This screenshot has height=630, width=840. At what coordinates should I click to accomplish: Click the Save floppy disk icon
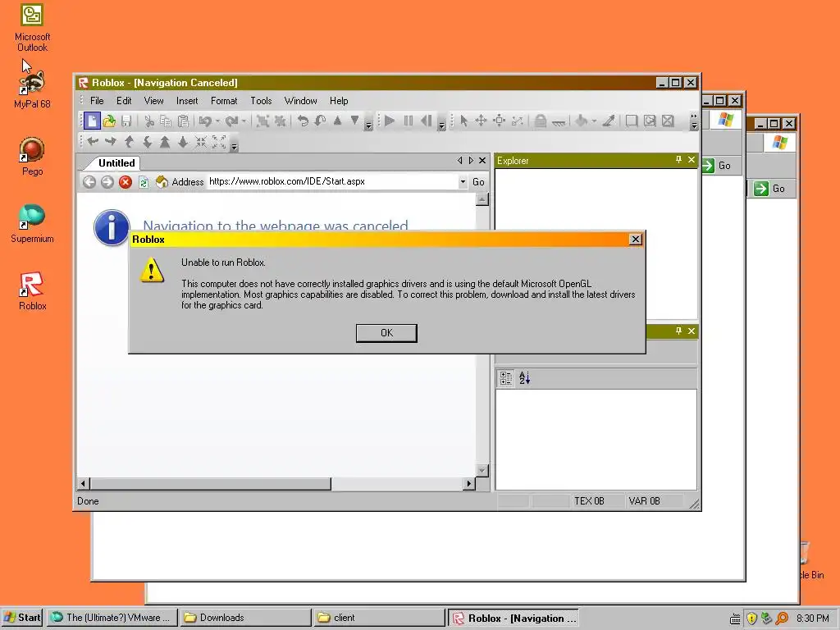[126, 121]
